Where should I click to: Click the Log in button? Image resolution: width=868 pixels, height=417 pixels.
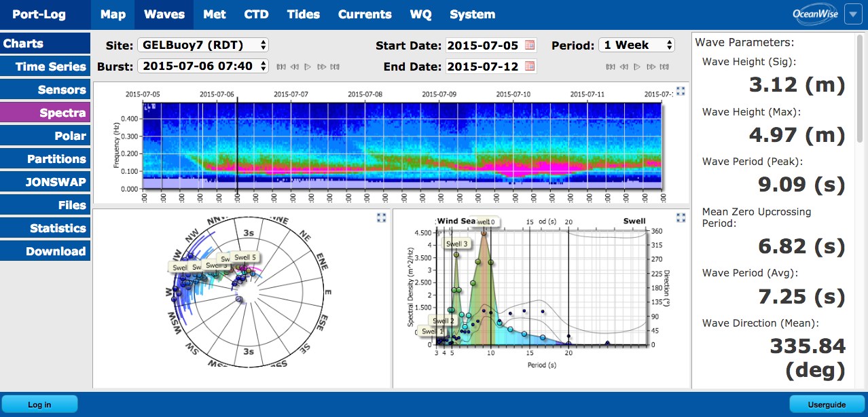tap(39, 405)
